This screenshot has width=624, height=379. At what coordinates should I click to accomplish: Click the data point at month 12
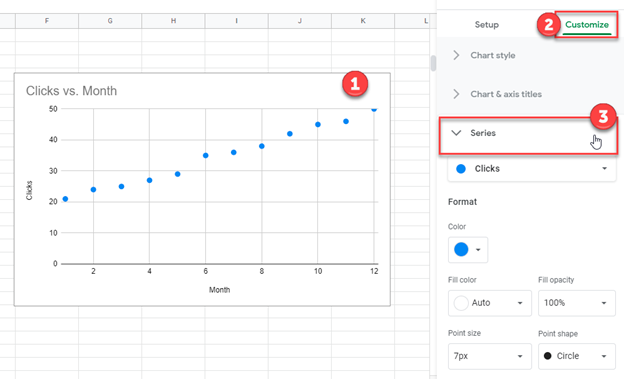pos(374,109)
